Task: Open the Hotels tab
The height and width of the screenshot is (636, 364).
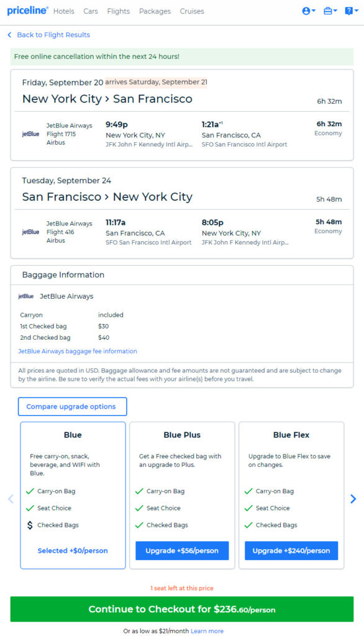Action: point(64,11)
